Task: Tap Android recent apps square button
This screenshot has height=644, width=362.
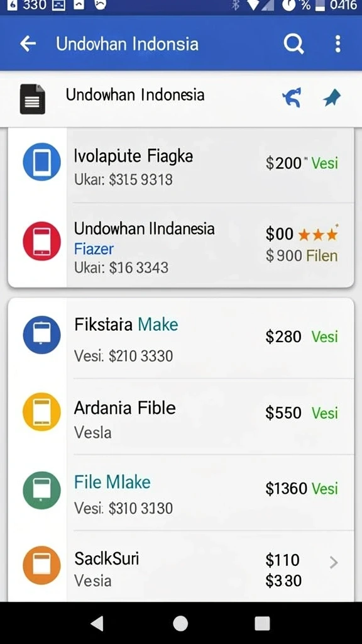Action: pyautogui.click(x=262, y=623)
